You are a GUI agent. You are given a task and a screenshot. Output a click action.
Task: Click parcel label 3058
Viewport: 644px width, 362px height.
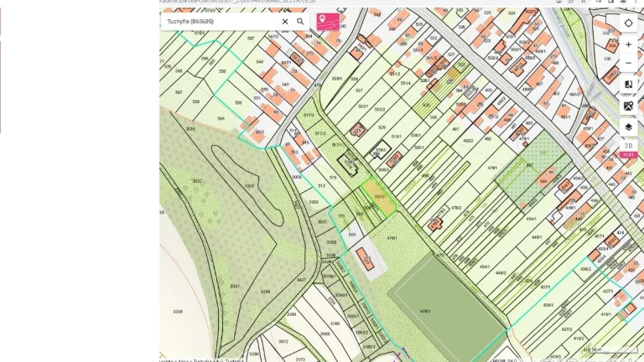pyautogui.click(x=331, y=242)
